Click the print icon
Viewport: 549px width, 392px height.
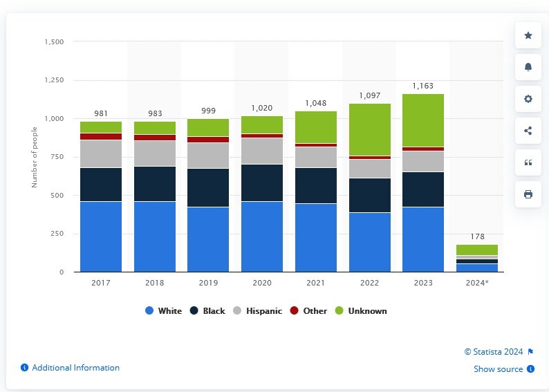tap(528, 194)
